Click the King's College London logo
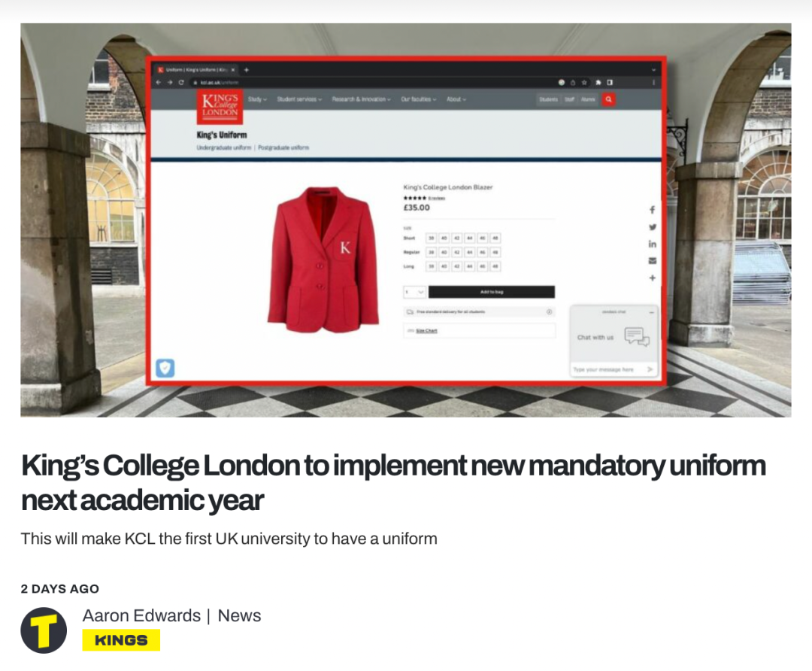 click(220, 106)
